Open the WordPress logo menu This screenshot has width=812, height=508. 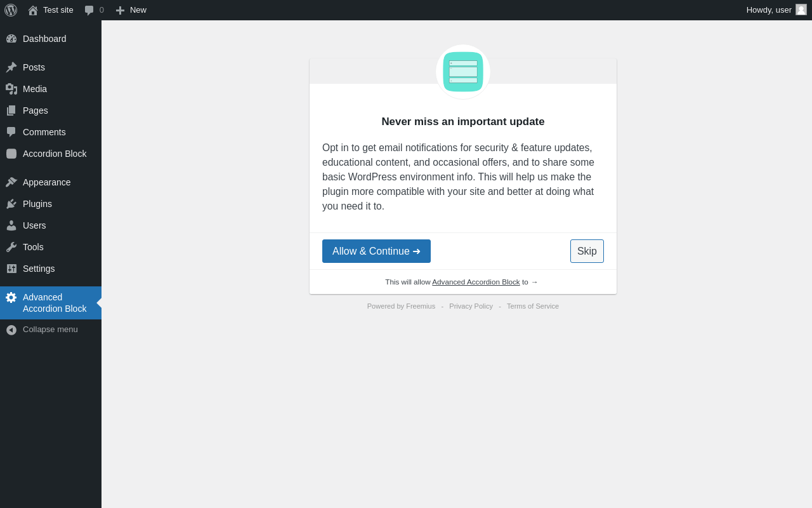[x=11, y=10]
